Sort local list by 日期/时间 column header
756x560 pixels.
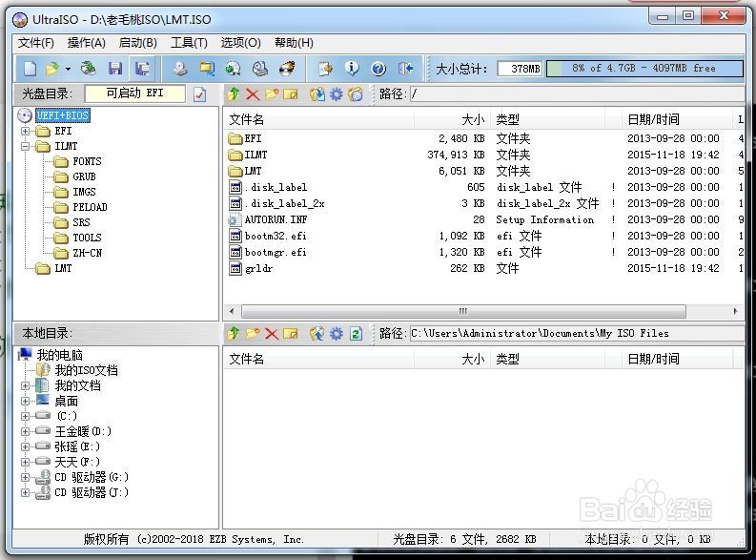(677, 359)
